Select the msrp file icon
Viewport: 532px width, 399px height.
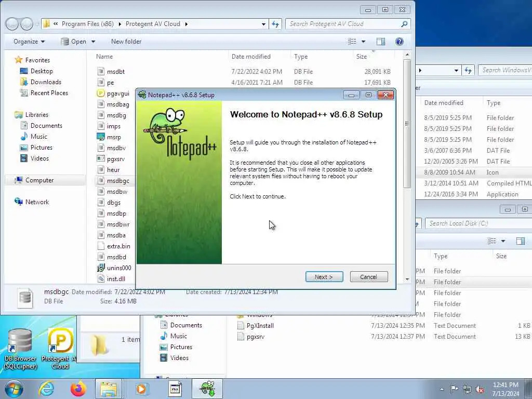[100, 137]
